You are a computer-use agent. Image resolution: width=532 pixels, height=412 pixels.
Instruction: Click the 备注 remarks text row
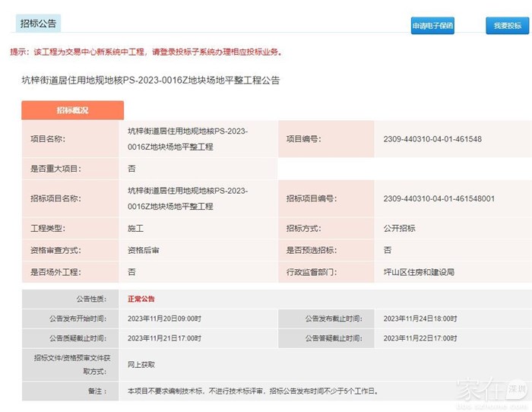252,391
